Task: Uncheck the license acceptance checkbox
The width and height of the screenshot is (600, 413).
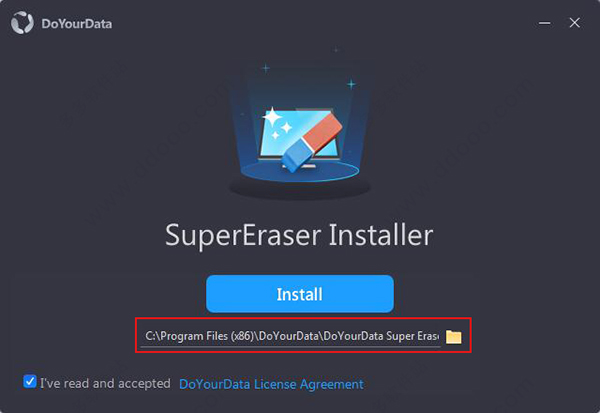Action: [x=29, y=382]
